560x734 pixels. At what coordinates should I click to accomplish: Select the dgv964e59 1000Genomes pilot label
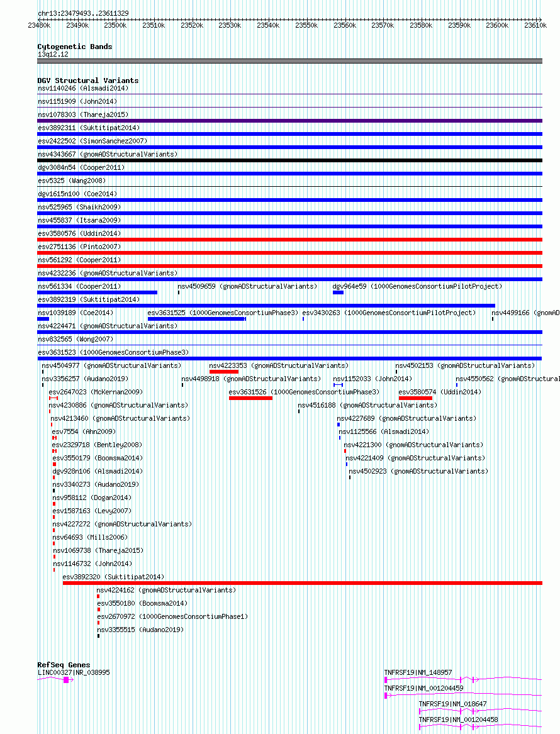pos(417,286)
